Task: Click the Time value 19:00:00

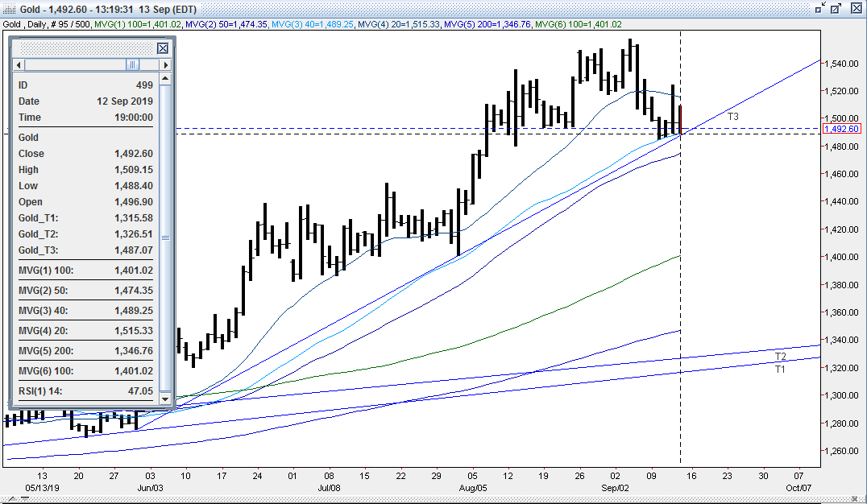Action: pos(134,118)
